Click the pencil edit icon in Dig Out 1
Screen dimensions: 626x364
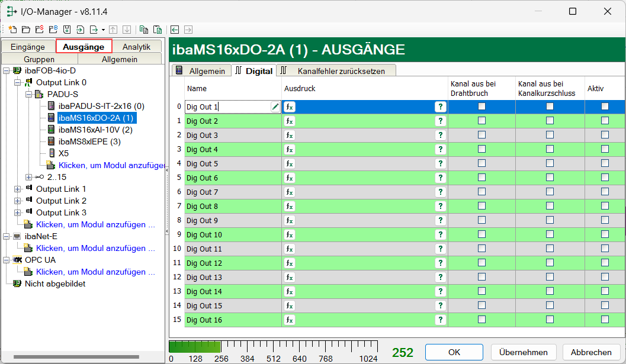(x=275, y=107)
